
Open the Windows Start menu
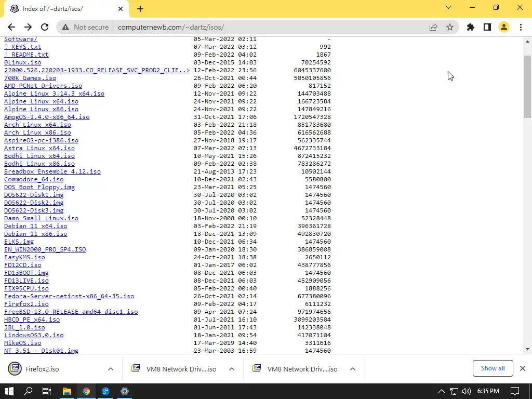pos(9,391)
